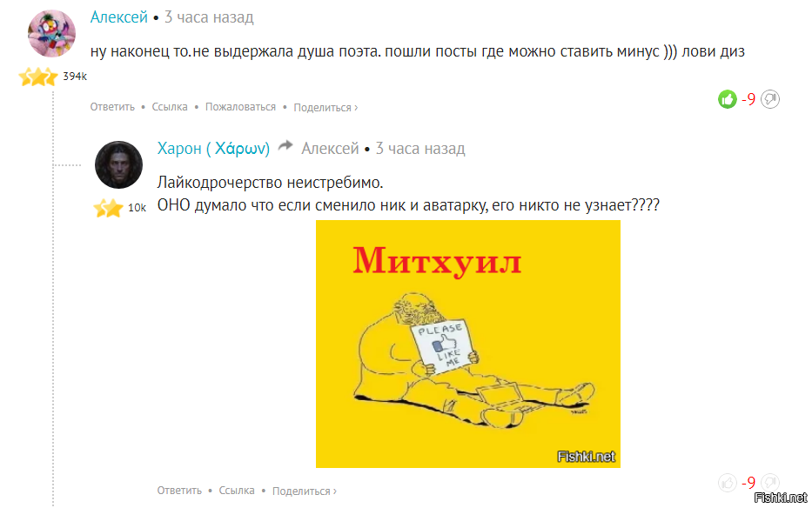Click Харон's two-star rating badge
Viewport: 812px width, 508px height.
[108, 208]
